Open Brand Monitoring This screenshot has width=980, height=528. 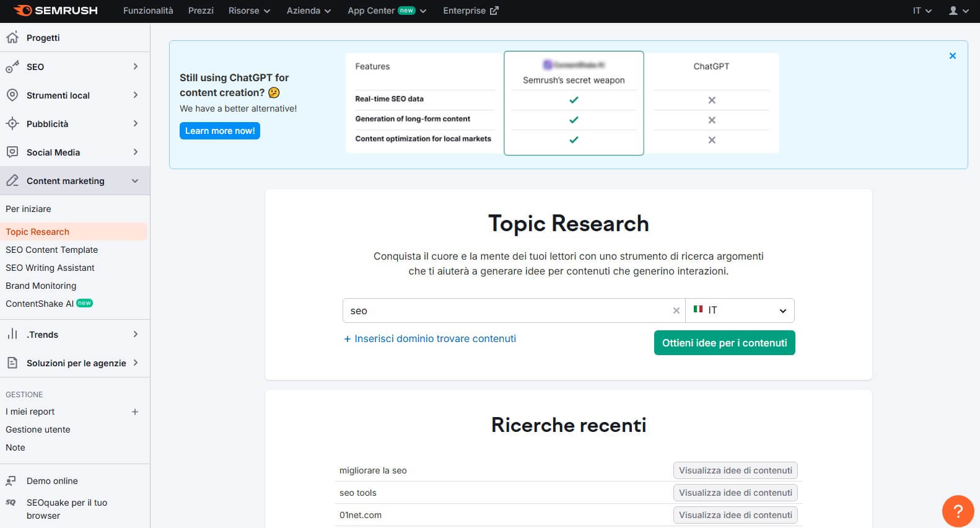coord(41,286)
